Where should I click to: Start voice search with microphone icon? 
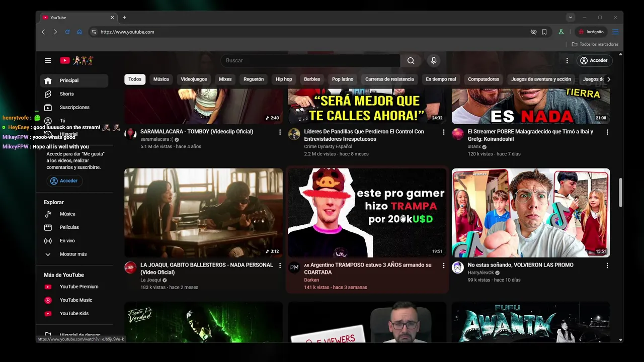click(x=434, y=60)
